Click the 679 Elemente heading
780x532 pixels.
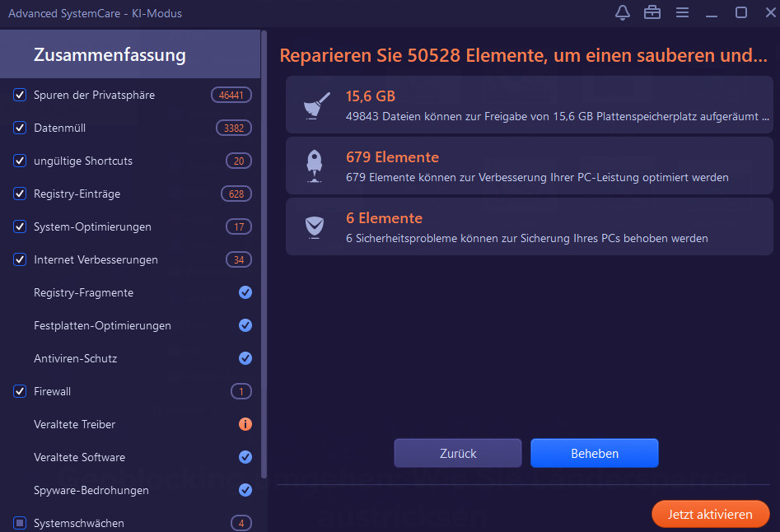click(x=393, y=157)
